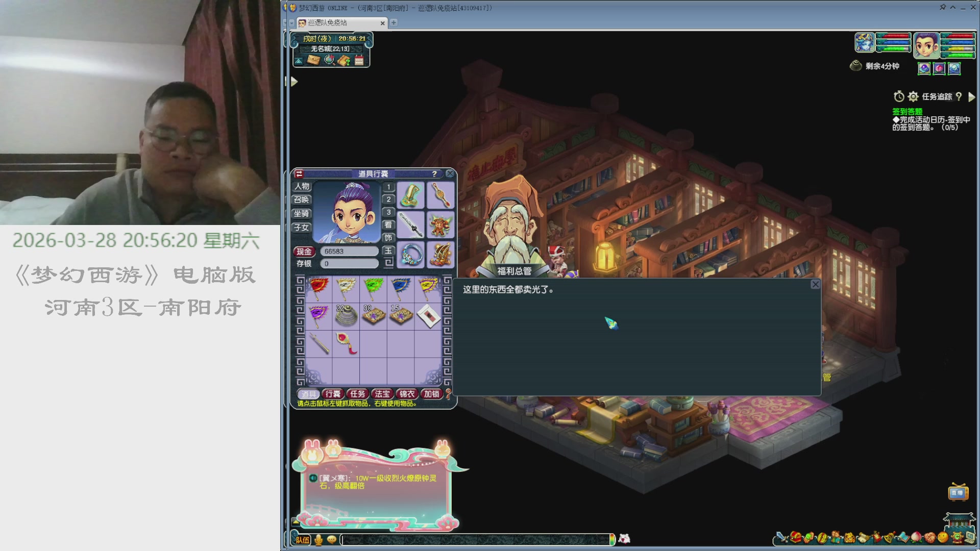Expand the left side panel arrow
The image size is (980, 551).
coord(294,82)
